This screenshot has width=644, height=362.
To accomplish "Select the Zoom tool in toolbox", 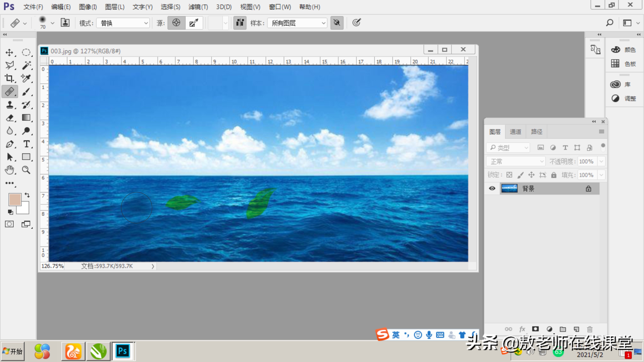I will tap(26, 170).
